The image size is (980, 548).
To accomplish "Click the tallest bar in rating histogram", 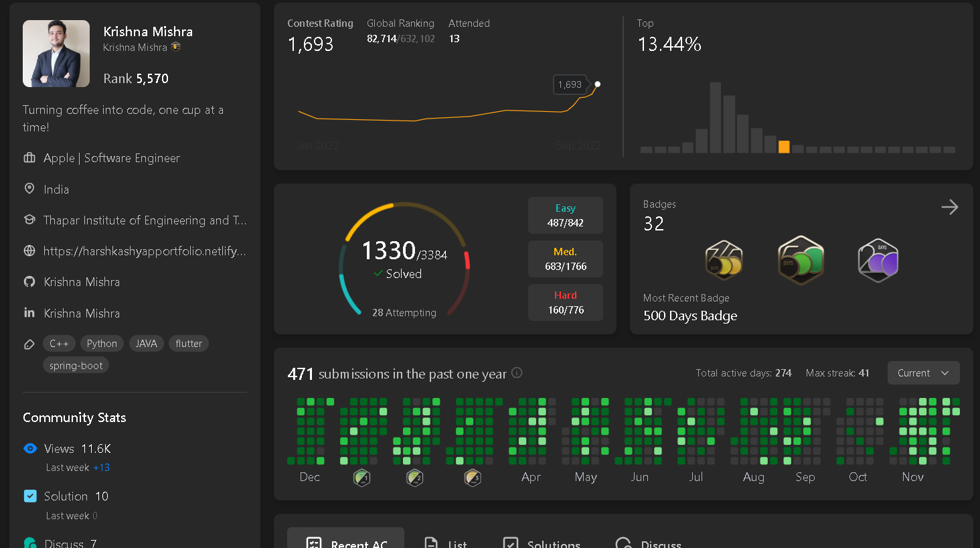I will point(716,118).
